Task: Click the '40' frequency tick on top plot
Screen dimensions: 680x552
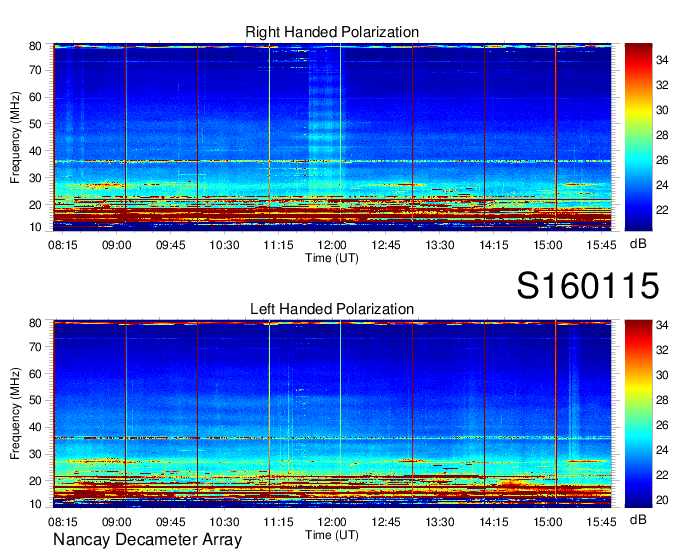Action: tap(35, 151)
